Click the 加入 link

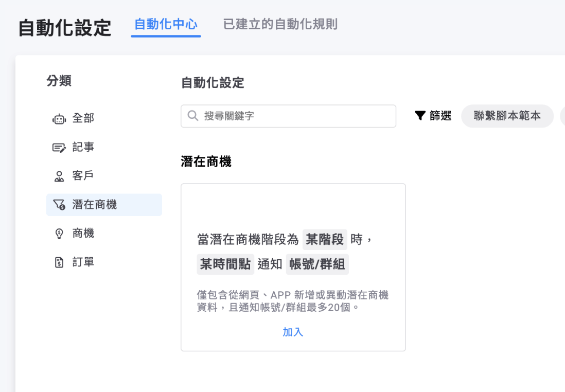coord(293,332)
